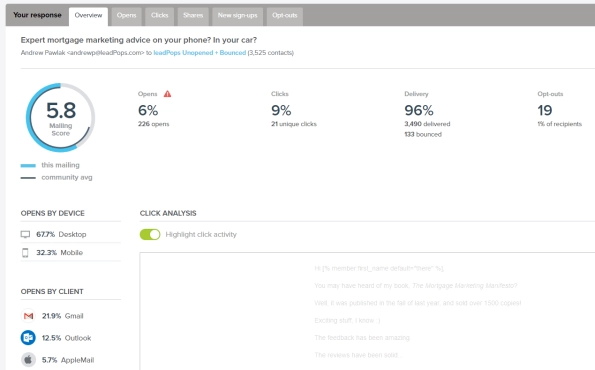This screenshot has height=370, width=595.
Task: Click the Outlook client icon
Action: pyautogui.click(x=28, y=338)
